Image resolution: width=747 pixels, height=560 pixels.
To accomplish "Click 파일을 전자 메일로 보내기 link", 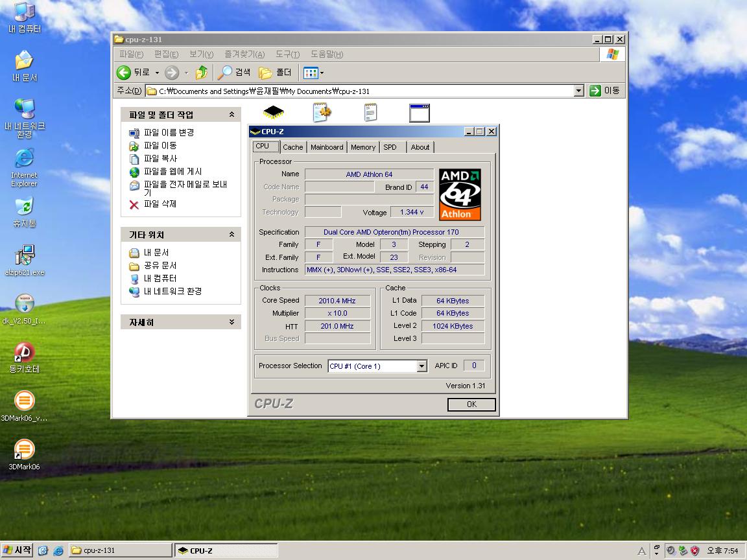I will (x=179, y=188).
